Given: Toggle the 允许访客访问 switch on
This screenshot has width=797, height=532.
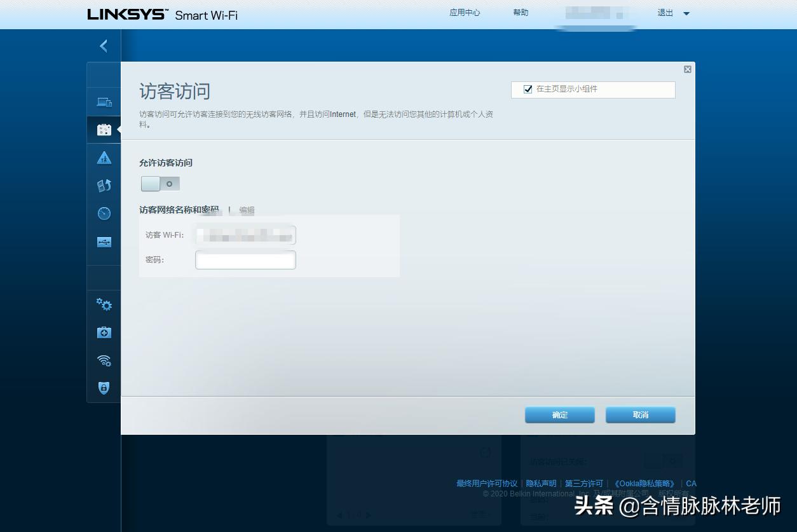Looking at the screenshot, I should coord(160,183).
